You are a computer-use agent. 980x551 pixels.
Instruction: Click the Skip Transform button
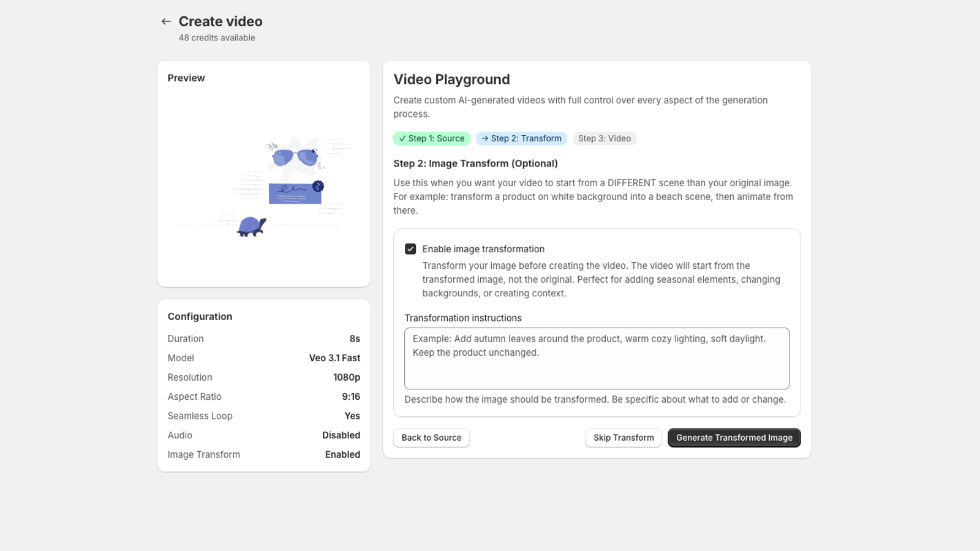coord(623,438)
